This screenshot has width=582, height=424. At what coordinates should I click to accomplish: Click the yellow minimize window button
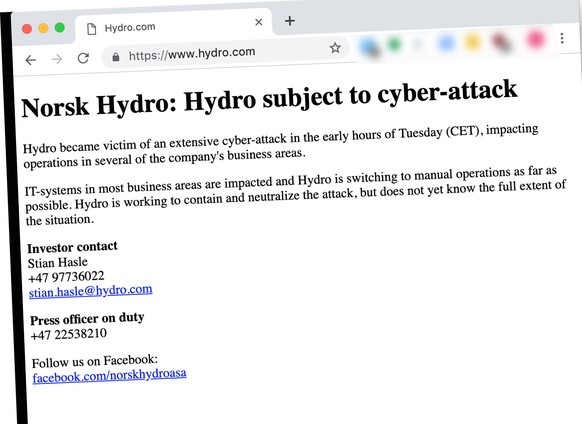43,28
